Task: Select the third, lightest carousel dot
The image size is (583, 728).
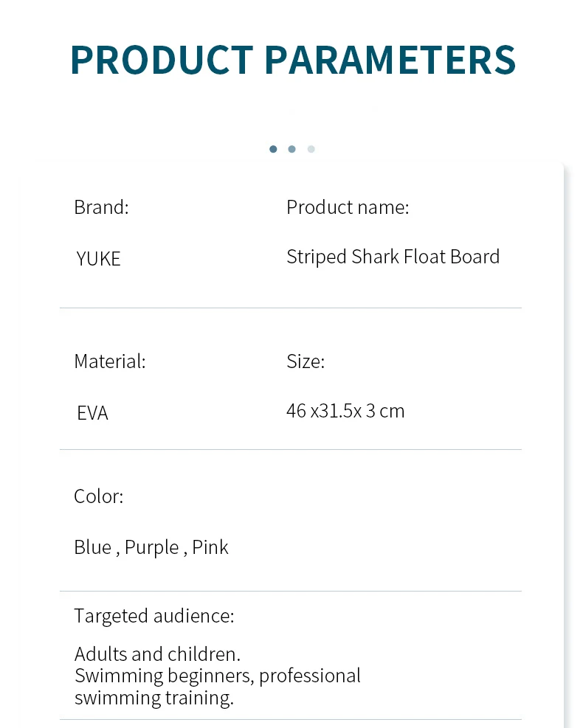Action: (311, 149)
